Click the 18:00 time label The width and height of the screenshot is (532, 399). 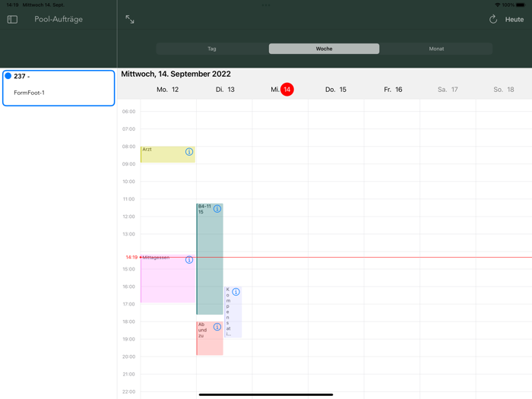tap(128, 321)
